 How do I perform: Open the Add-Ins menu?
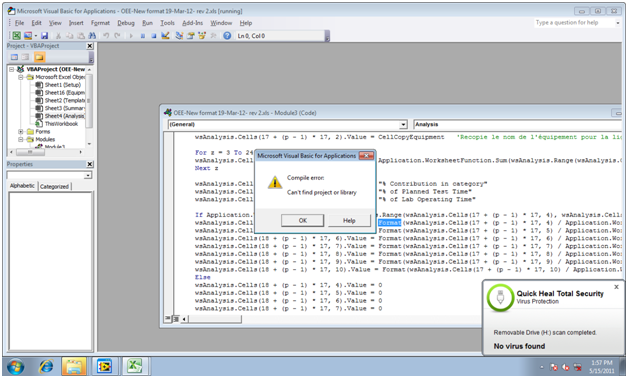point(192,23)
